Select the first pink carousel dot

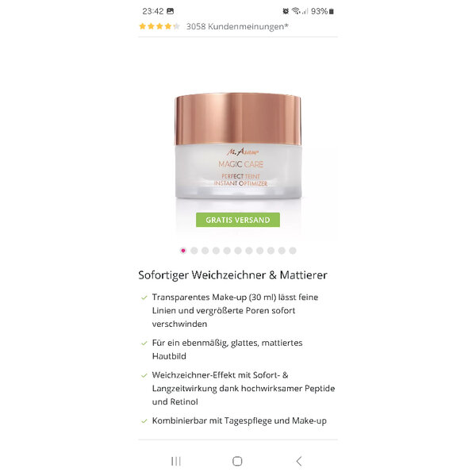[x=183, y=251]
